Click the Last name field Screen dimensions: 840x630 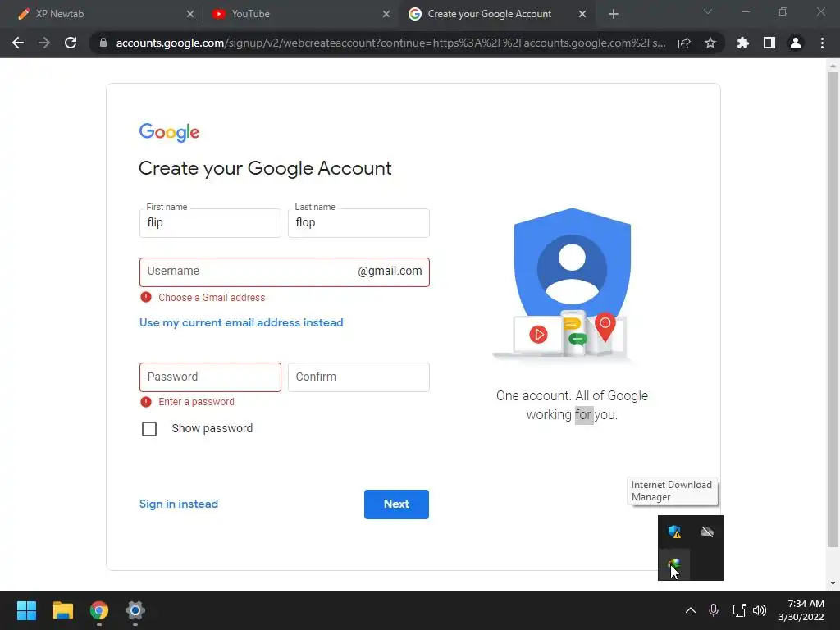coord(358,223)
